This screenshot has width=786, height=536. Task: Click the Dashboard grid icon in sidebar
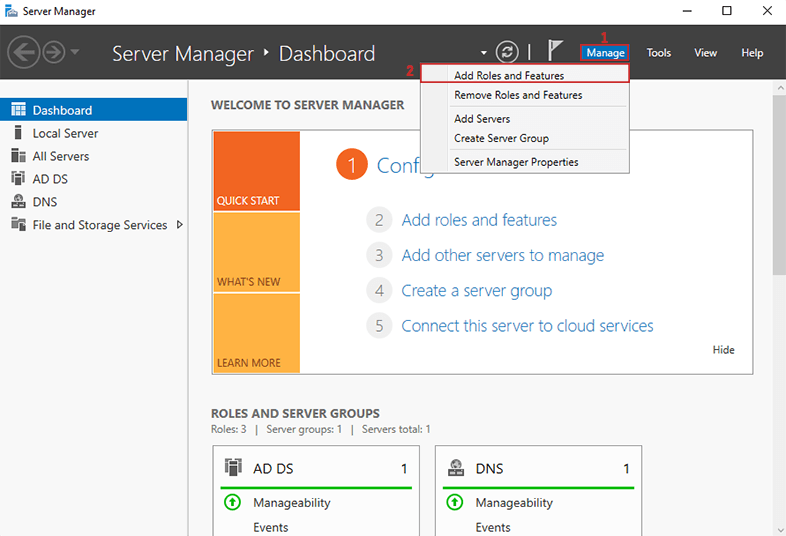pos(19,109)
